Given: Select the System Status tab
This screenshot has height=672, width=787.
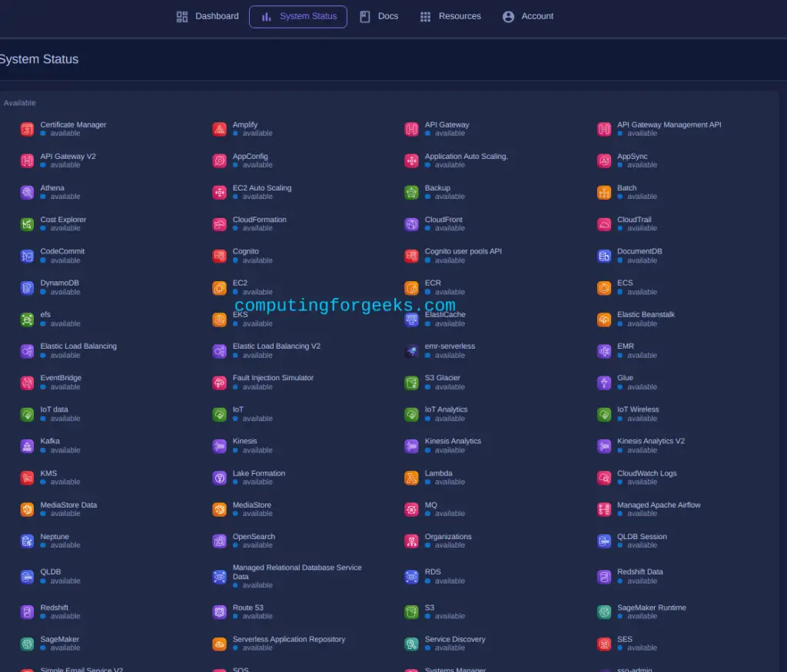Looking at the screenshot, I should click(298, 17).
